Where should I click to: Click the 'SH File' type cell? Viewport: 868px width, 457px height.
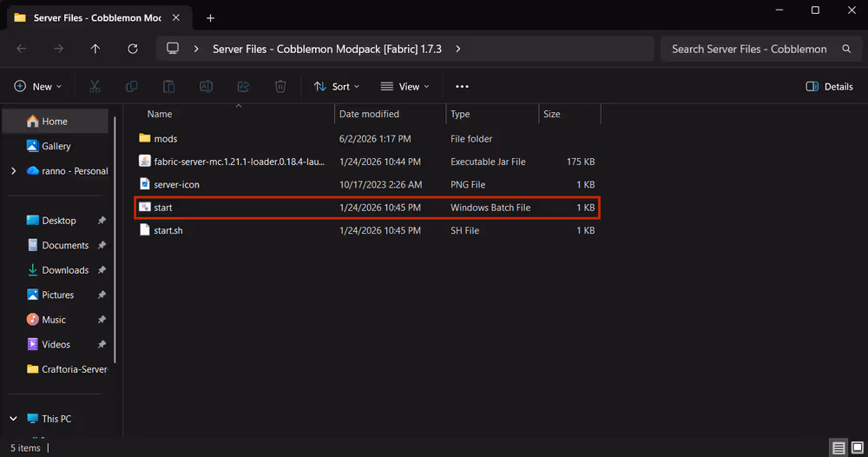pyautogui.click(x=464, y=230)
